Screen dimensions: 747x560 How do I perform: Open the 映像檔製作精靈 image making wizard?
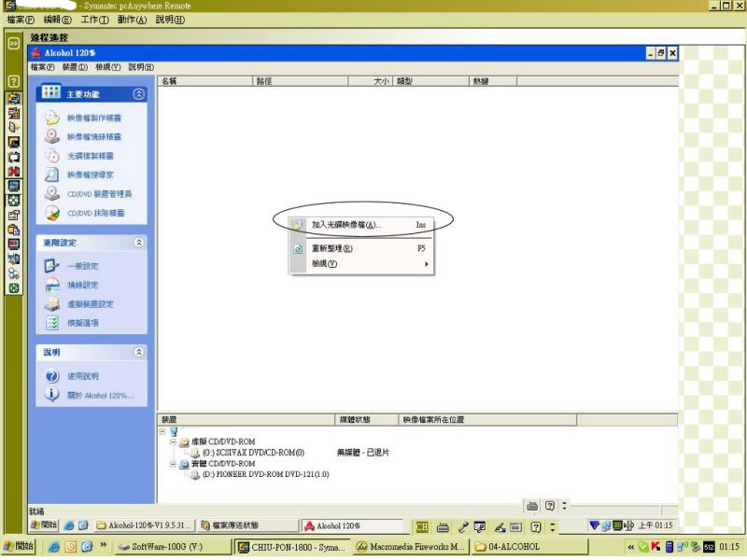(x=94, y=118)
